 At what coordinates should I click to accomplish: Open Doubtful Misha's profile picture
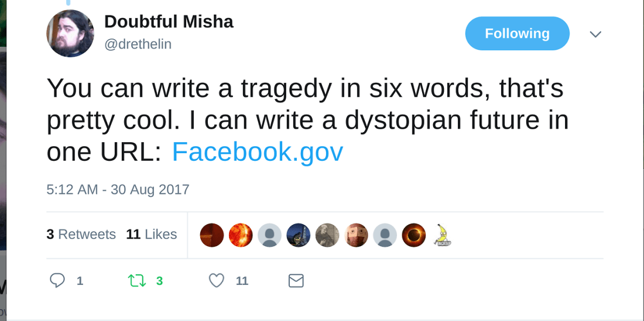tap(70, 33)
